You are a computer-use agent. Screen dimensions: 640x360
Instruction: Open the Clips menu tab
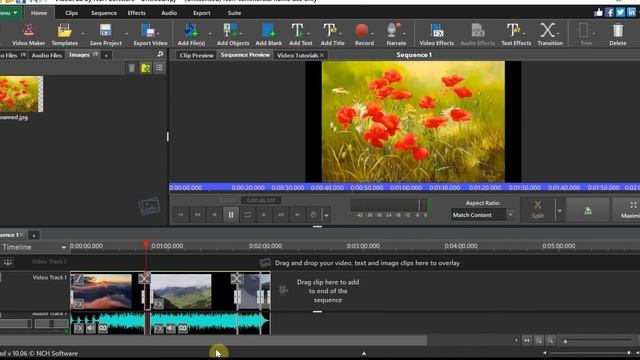pos(71,13)
